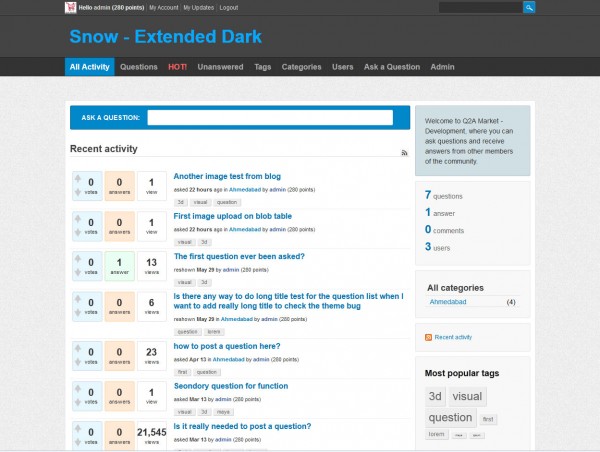Open the Ahmedabad category in sidebar
The image size is (600, 452).
click(448, 302)
